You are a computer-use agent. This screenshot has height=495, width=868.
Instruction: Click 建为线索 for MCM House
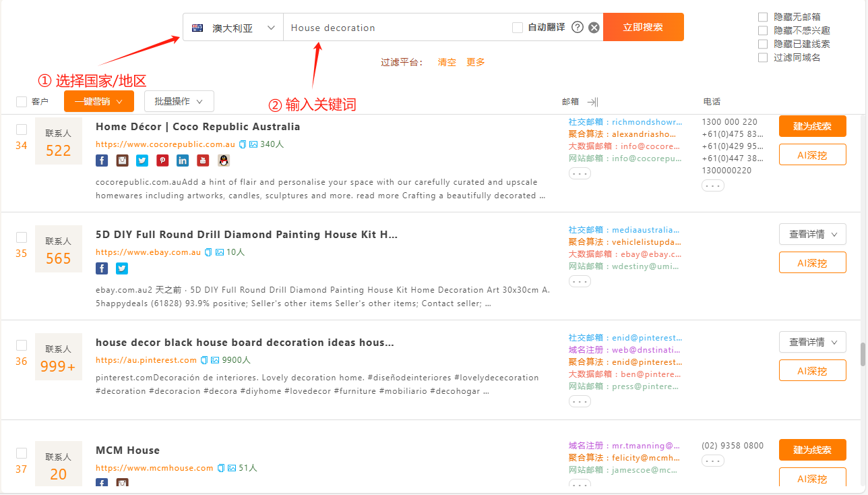[x=813, y=450]
